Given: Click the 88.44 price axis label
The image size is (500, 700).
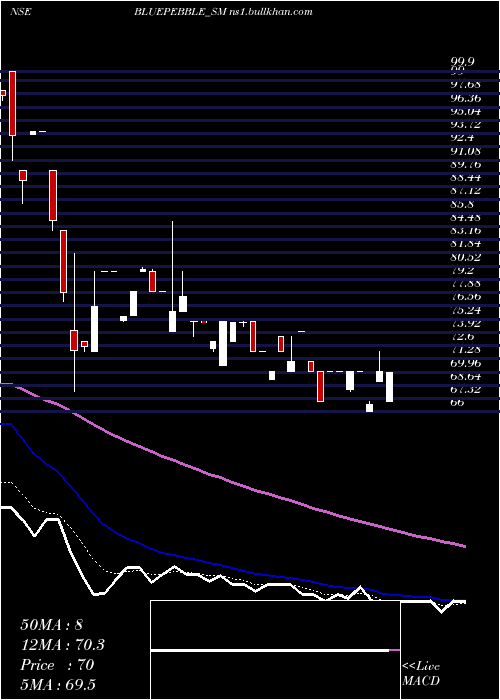Looking at the screenshot, I should tap(466, 178).
